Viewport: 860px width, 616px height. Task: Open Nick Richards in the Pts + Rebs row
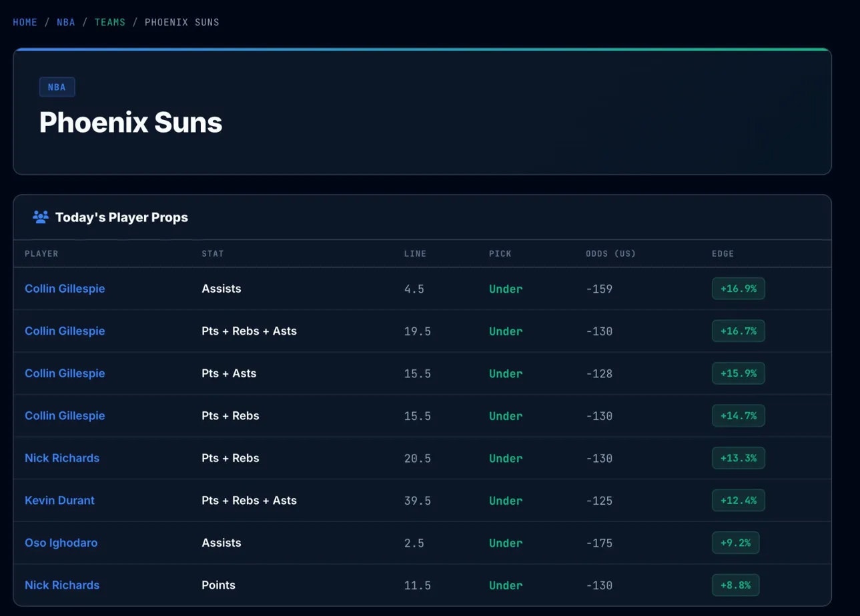tap(62, 458)
